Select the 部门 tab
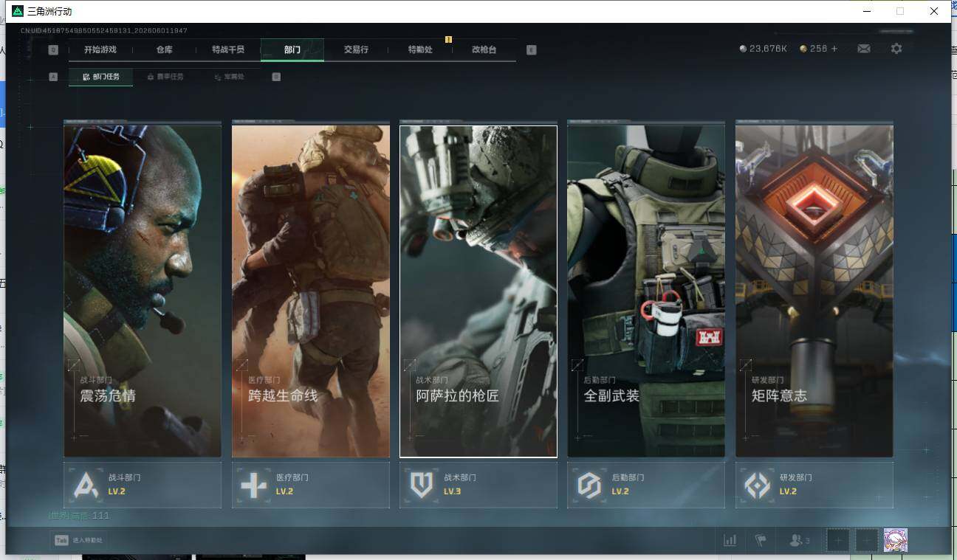The width and height of the screenshot is (957, 560). point(292,49)
